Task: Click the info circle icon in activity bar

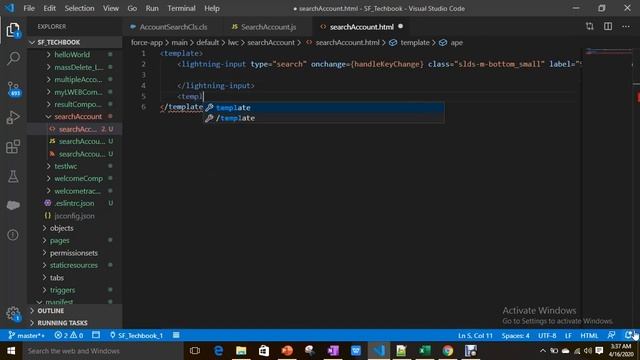Action: point(13,235)
